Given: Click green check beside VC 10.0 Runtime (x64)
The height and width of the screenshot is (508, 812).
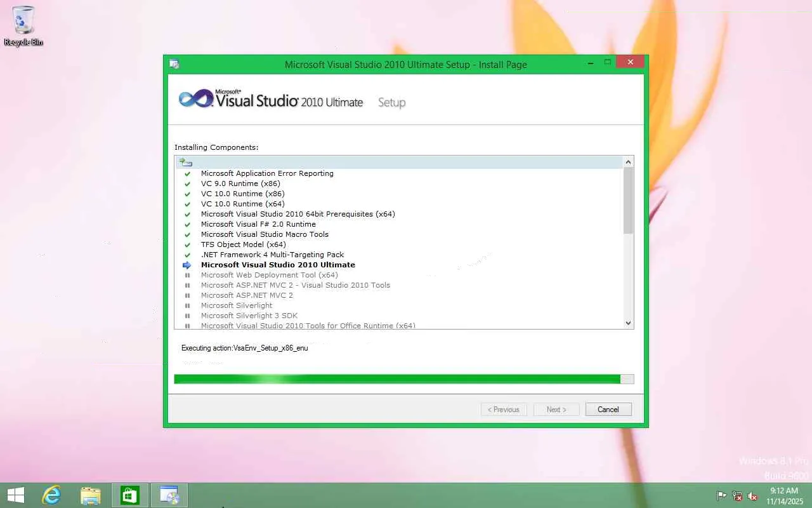Looking at the screenshot, I should coord(187,204).
